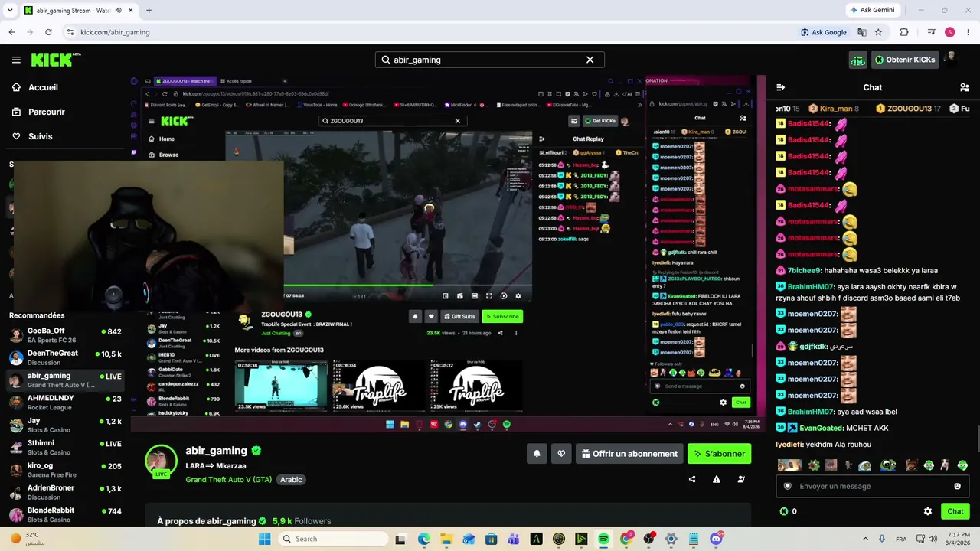Open AHMEDLNDY recommended channel
Viewport: 980px width, 551px height.
[66, 403]
